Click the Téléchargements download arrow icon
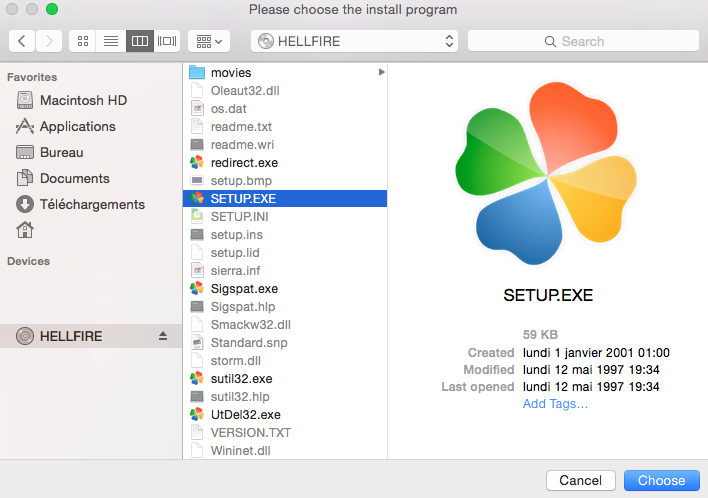This screenshot has width=708, height=498. (25, 205)
